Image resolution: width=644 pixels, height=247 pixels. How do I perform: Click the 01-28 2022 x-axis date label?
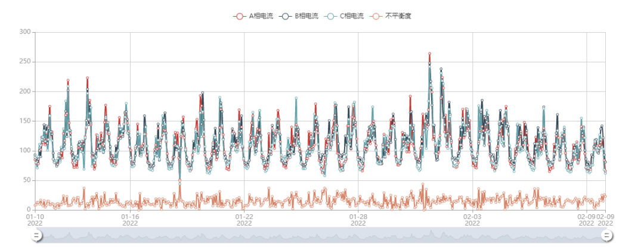click(x=358, y=220)
